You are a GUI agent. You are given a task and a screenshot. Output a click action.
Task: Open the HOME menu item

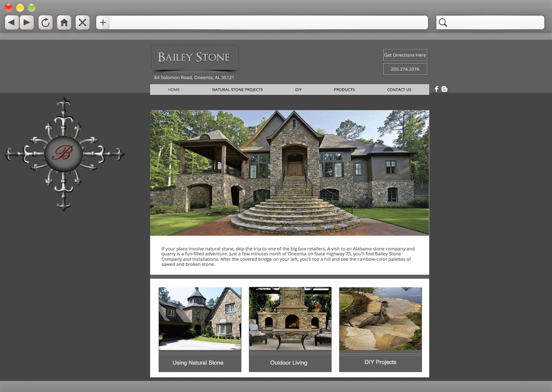tap(174, 90)
